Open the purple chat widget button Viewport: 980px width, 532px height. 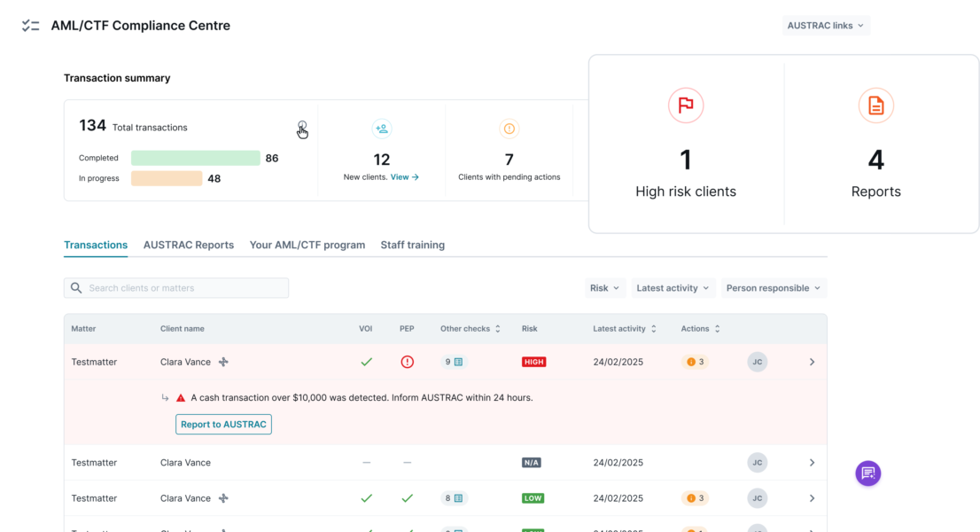pyautogui.click(x=867, y=473)
